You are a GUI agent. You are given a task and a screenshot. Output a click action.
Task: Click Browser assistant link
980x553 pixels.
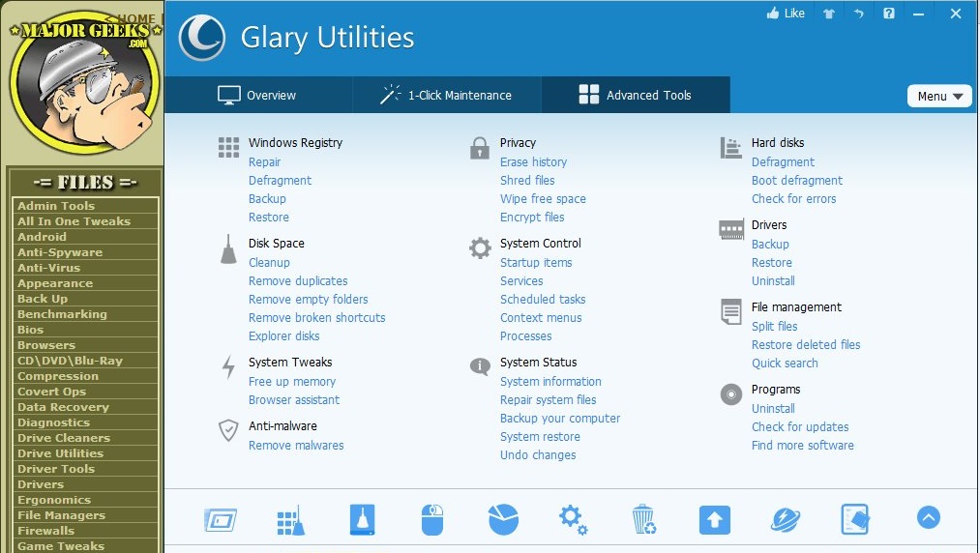[294, 400]
